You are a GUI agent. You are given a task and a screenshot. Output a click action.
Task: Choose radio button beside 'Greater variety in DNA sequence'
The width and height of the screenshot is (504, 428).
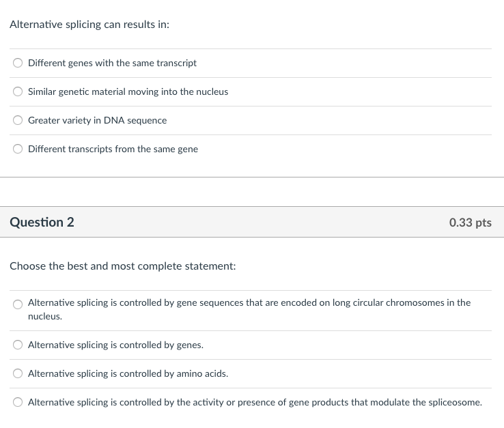click(x=18, y=121)
